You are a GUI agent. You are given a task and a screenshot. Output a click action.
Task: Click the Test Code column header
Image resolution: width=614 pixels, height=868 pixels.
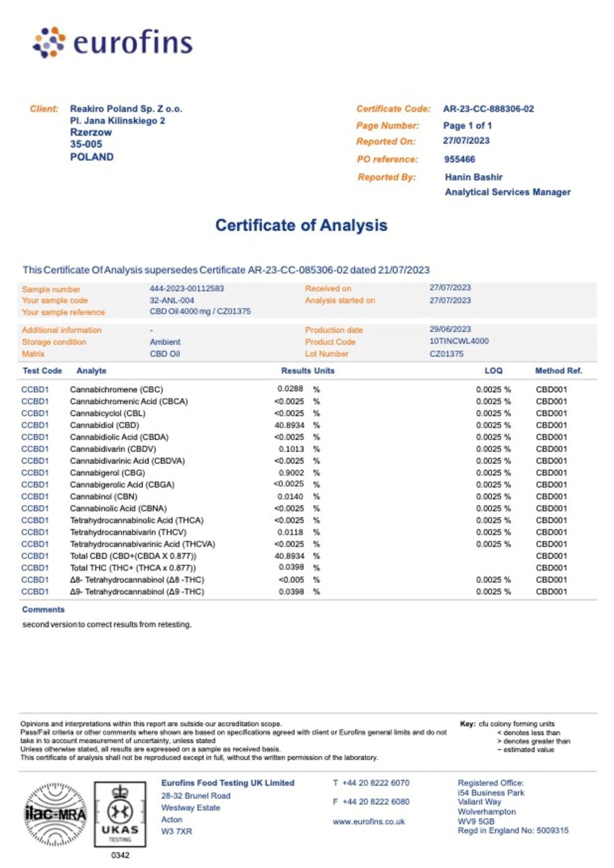pos(42,371)
